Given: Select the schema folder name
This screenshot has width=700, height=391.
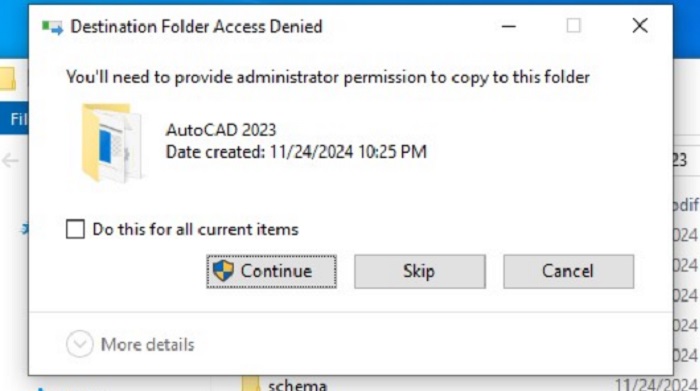Looking at the screenshot, I should (x=297, y=385).
